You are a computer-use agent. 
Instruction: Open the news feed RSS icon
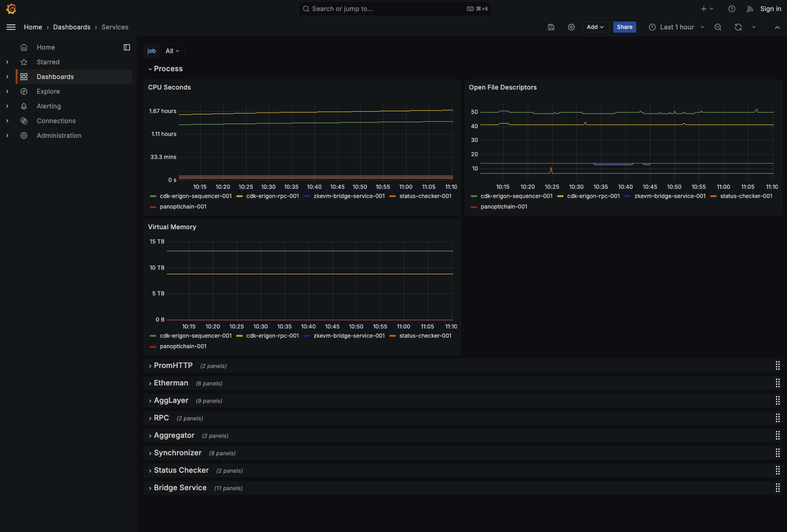coord(750,9)
